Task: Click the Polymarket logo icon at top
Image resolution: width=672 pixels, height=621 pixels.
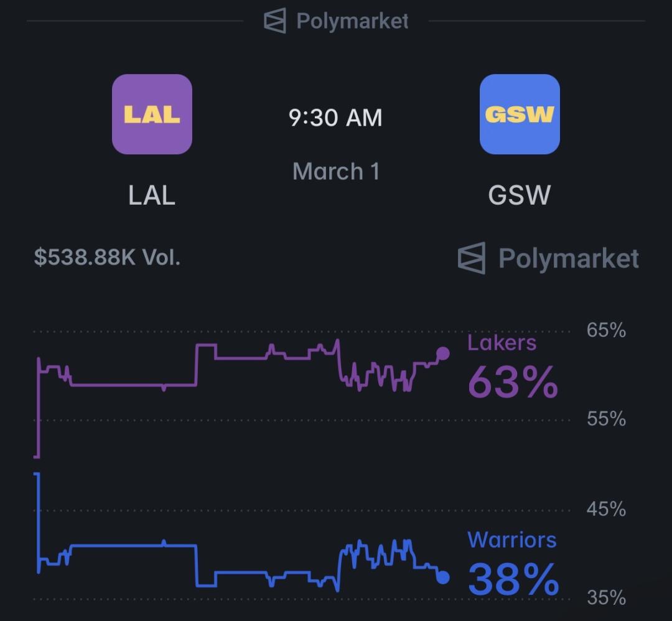Action: click(x=275, y=21)
